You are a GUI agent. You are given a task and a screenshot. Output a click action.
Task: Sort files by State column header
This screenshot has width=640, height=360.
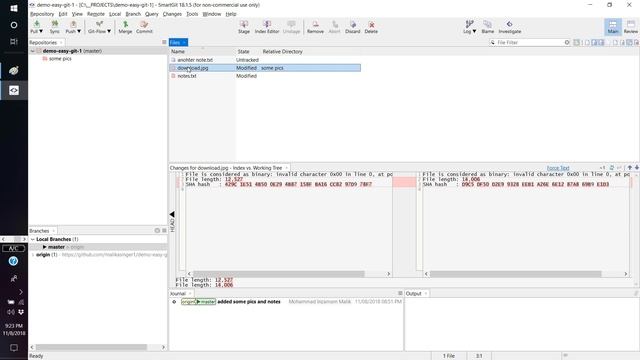(x=244, y=52)
